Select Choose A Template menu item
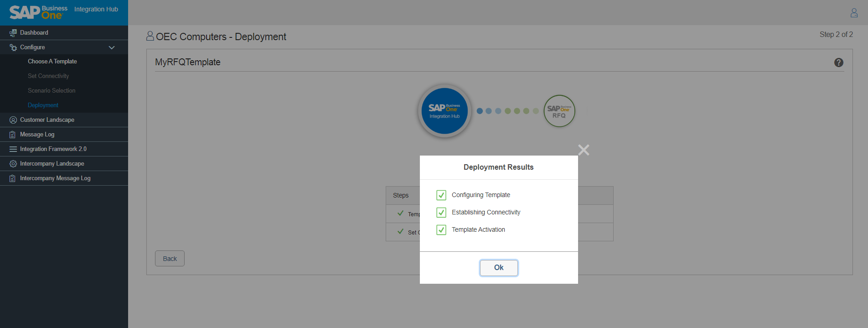Image resolution: width=868 pixels, height=328 pixels. 52,62
